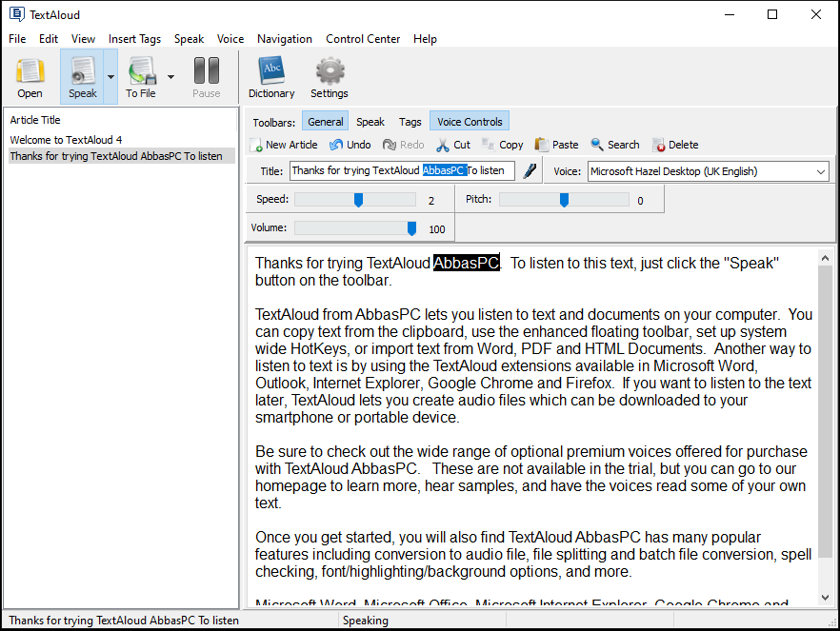Click the Delete article button
840x631 pixels.
pos(675,145)
